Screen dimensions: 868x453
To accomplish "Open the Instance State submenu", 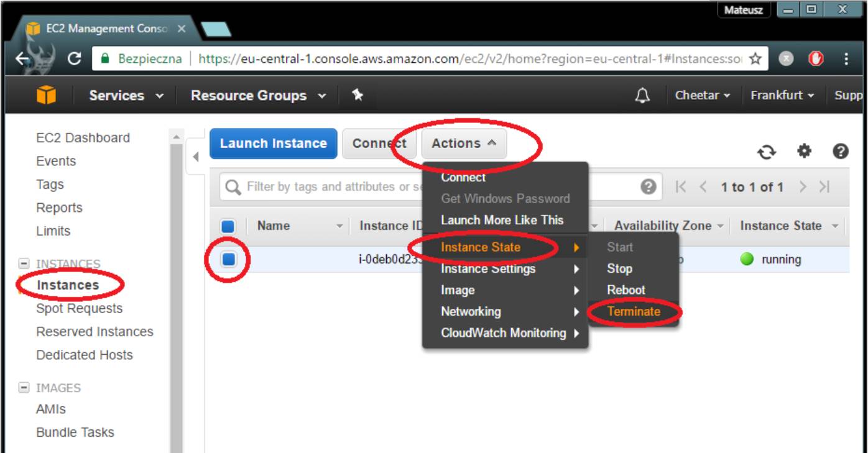I will [x=504, y=247].
